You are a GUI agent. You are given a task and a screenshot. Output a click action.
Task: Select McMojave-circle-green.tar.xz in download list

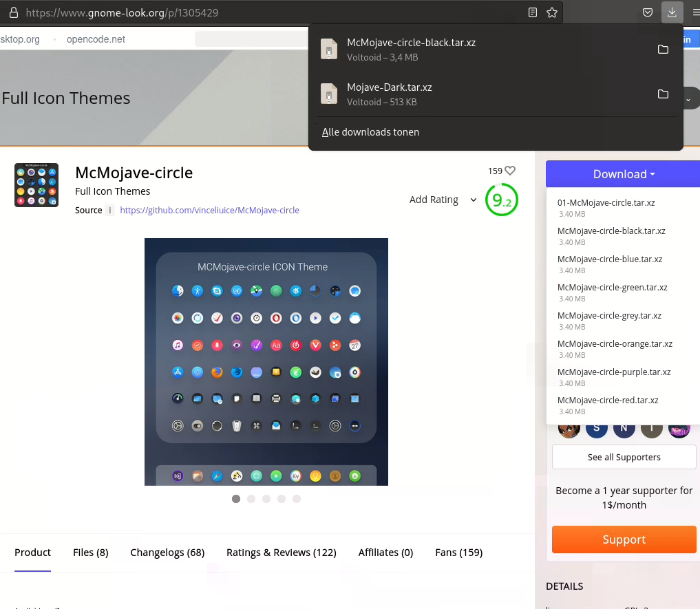(612, 287)
